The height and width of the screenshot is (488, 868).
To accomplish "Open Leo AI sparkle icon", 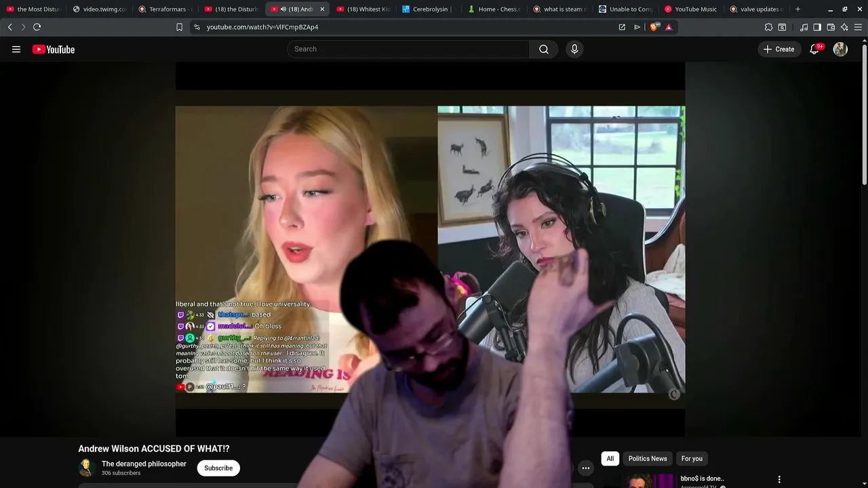I will (x=844, y=27).
